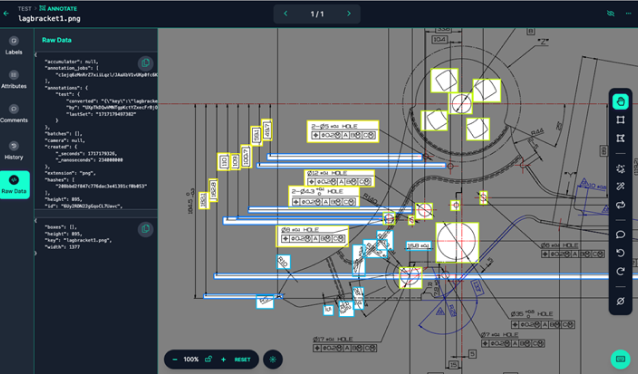Toggle annotation visibility eye icon
Image resolution: width=638 pixels, height=374 pixels.
(x=610, y=13)
